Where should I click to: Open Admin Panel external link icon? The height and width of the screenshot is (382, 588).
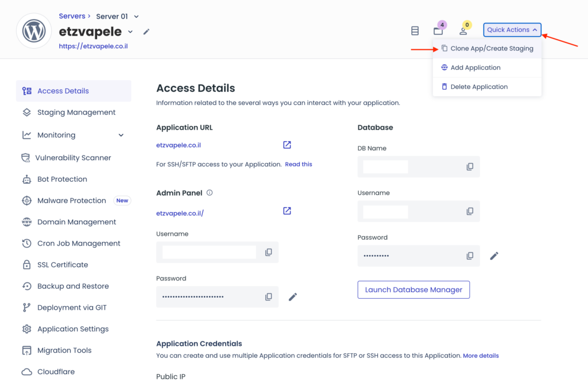(287, 211)
